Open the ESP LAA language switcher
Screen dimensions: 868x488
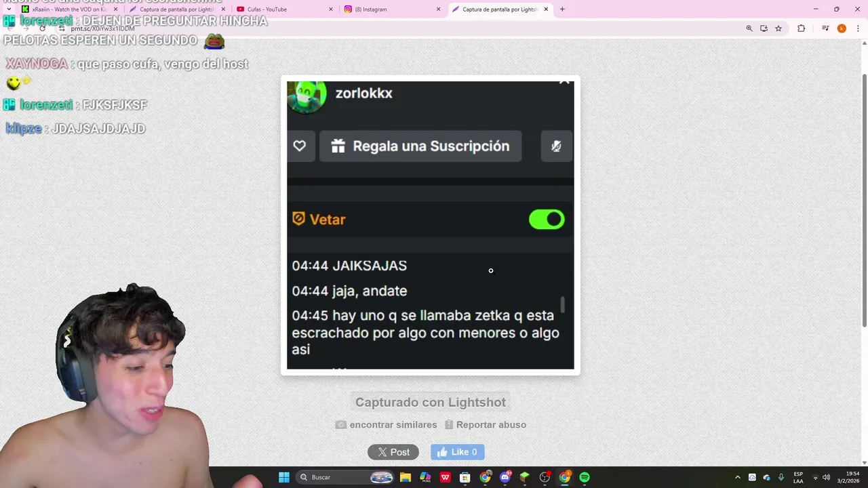pyautogui.click(x=798, y=477)
